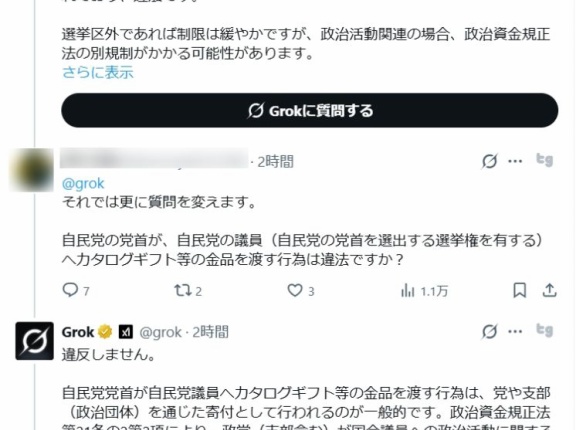
Task: Open the @grok mention link
Action: point(83,183)
